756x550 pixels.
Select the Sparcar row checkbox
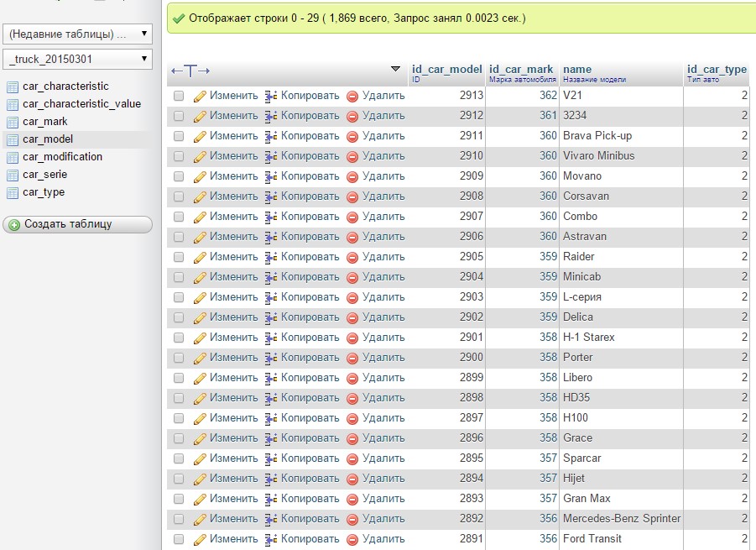coord(179,458)
